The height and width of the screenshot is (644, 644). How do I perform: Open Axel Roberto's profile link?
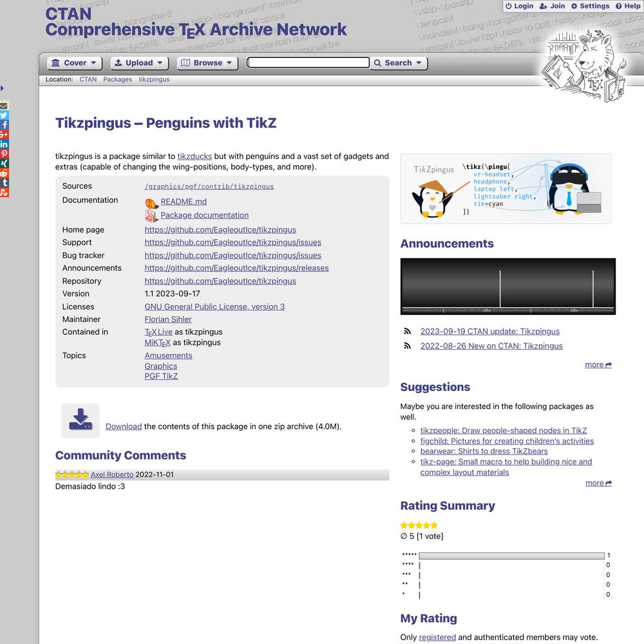pos(112,475)
